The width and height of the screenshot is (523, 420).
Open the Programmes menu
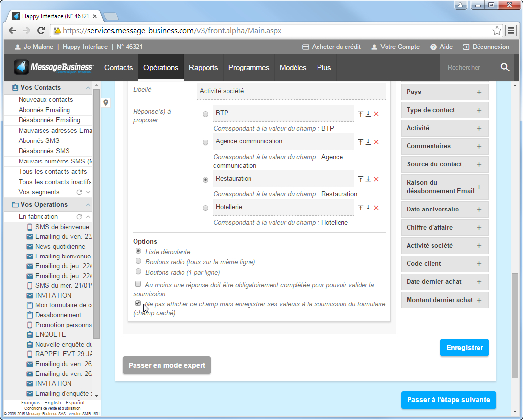249,68
